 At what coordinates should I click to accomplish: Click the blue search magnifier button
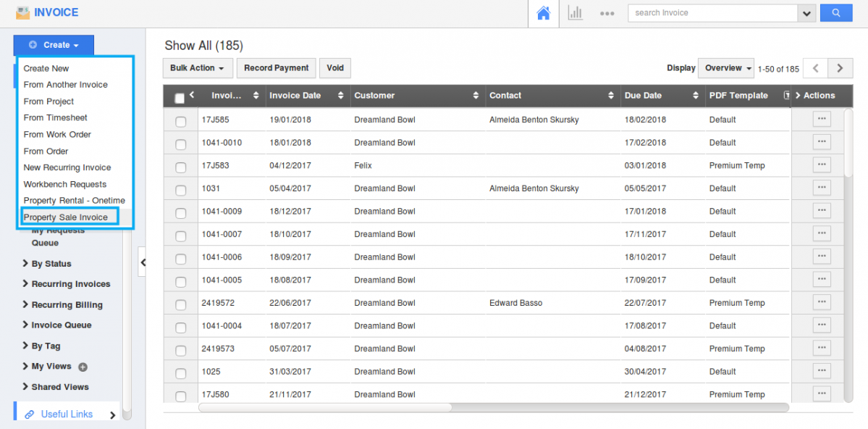[x=836, y=12]
